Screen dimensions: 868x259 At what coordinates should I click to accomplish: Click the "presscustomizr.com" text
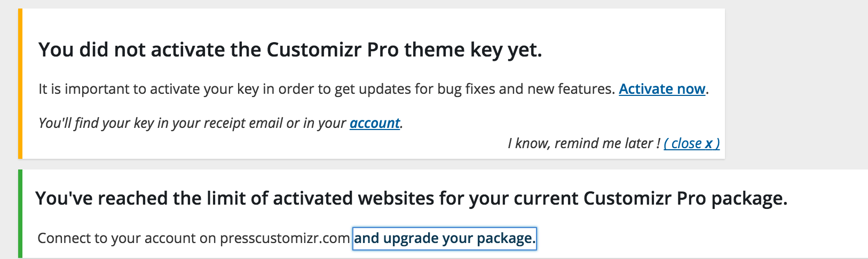(285, 238)
